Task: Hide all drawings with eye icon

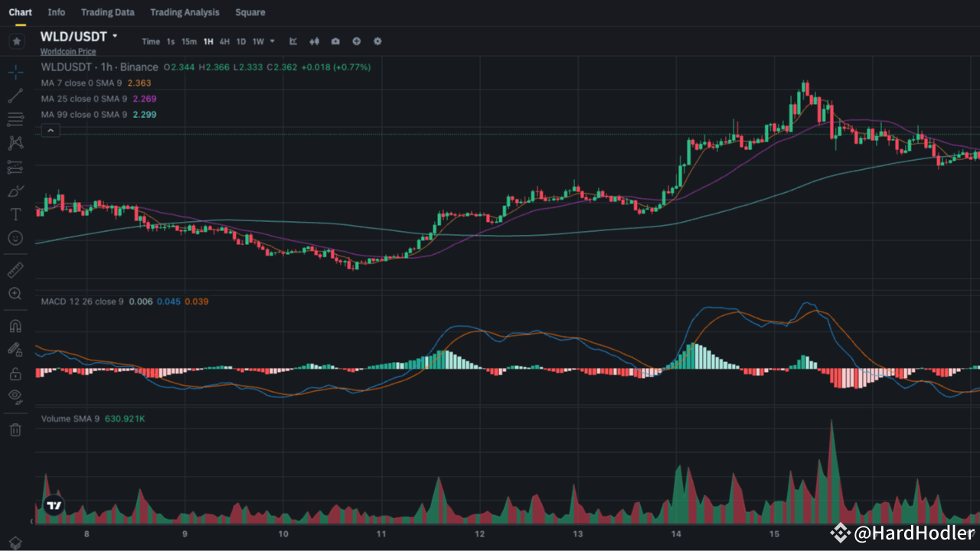Action: click(15, 396)
